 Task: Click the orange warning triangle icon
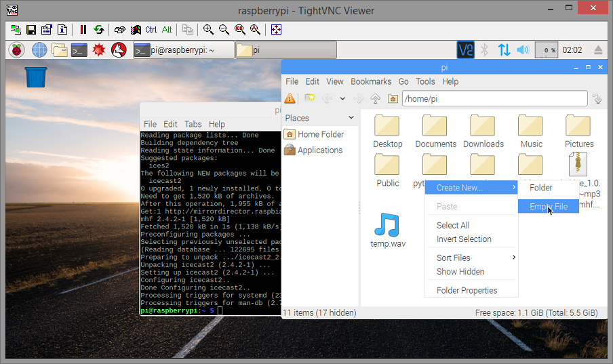click(x=290, y=98)
